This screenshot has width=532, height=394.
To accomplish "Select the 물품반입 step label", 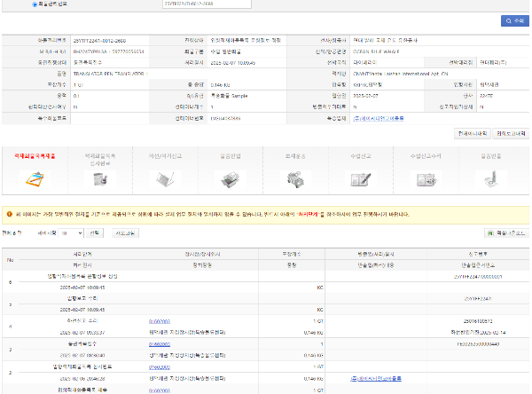I will click(x=231, y=156).
